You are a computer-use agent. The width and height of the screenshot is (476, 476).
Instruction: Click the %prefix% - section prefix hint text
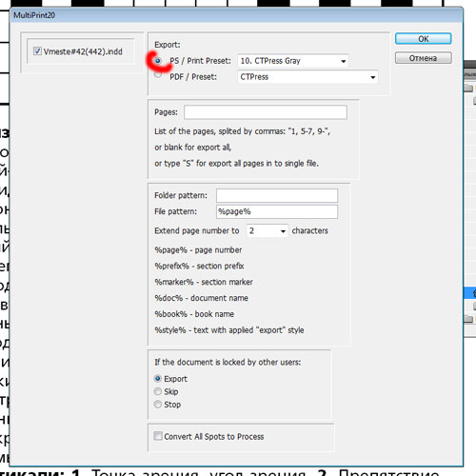pyautogui.click(x=199, y=266)
